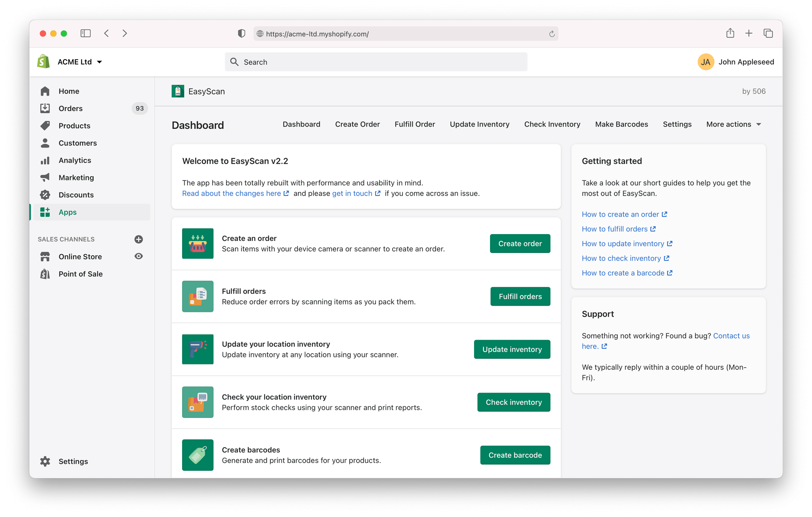Screen dimensions: 812x517
Task: Open Point of Sale channel
Action: click(81, 274)
